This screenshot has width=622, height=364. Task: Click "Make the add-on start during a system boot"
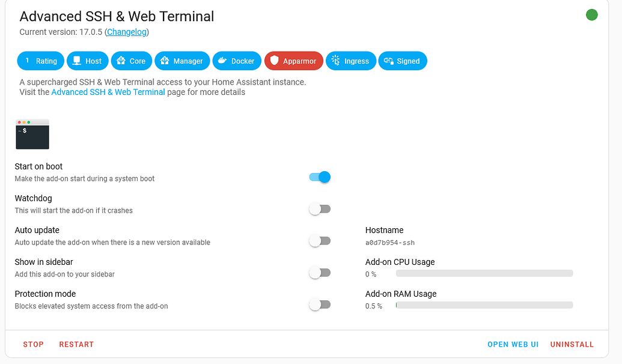[x=85, y=179]
